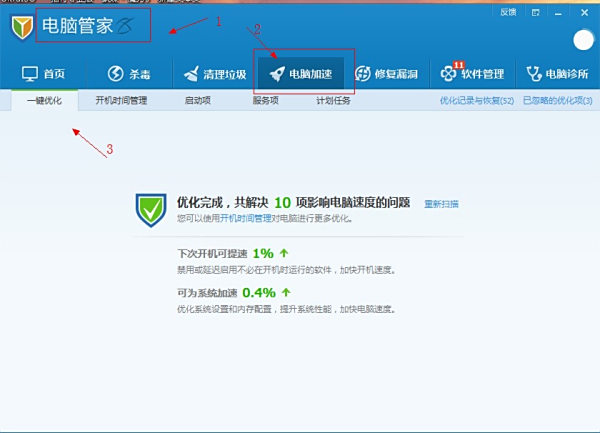Select the 计划任务 tab
Image resolution: width=600 pixels, height=433 pixels.
point(333,101)
